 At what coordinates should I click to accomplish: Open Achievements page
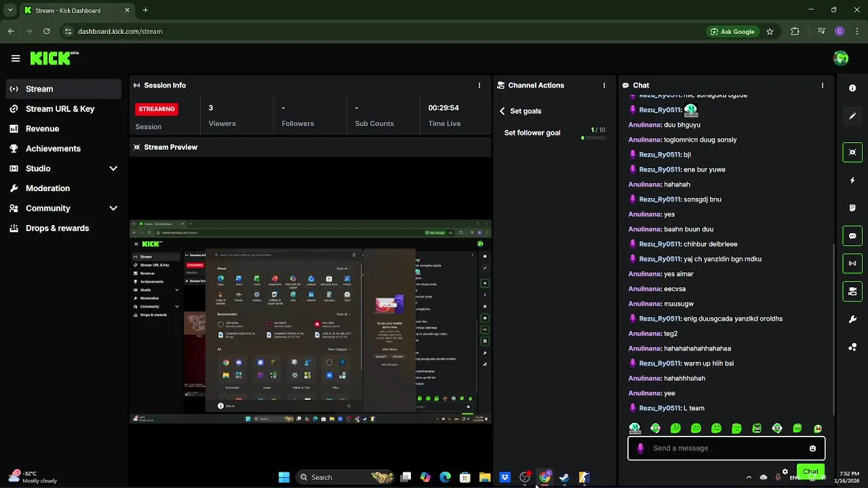(64, 148)
